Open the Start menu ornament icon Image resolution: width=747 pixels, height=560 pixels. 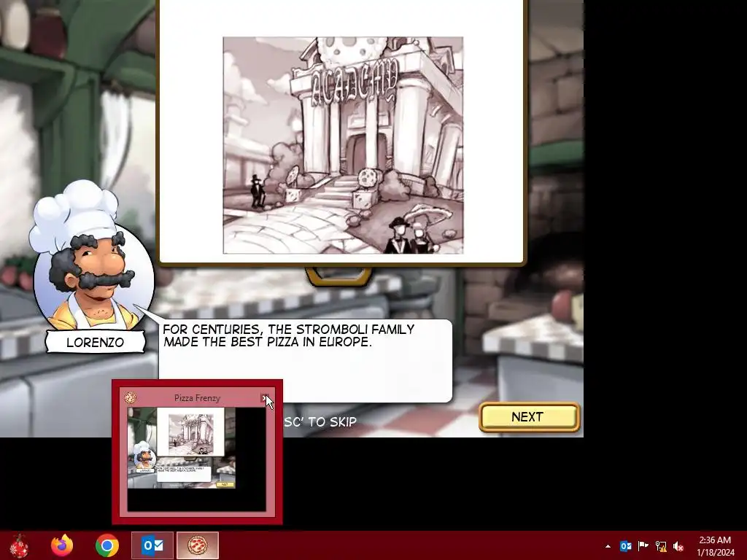coord(19,545)
